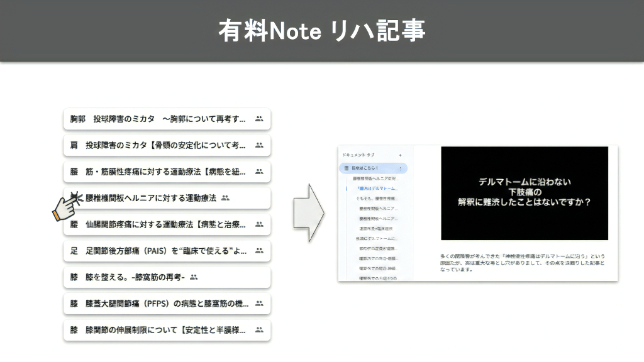Open the 腰椎椎間板ヘルニアに対する運動療法 document chip
The width and height of the screenshot is (644, 362).
[167, 198]
